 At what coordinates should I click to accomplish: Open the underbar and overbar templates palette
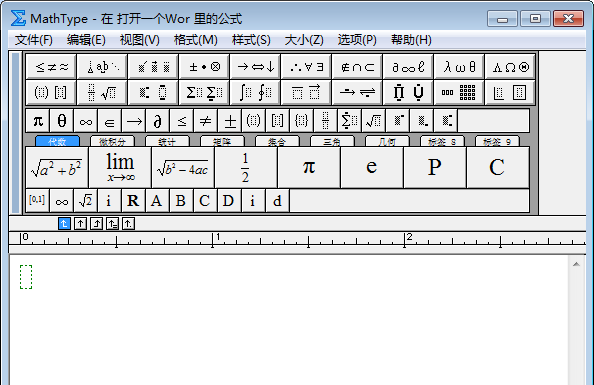coord(306,92)
